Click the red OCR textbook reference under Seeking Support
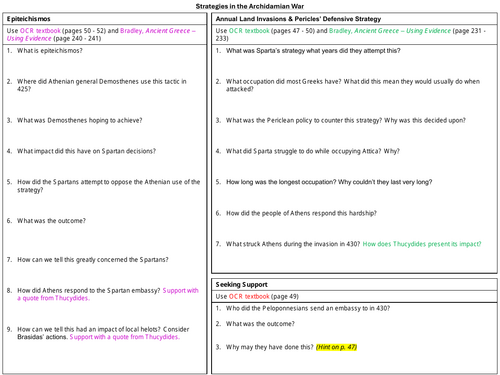Screen dimensions: 500x375 pyautogui.click(x=249, y=296)
